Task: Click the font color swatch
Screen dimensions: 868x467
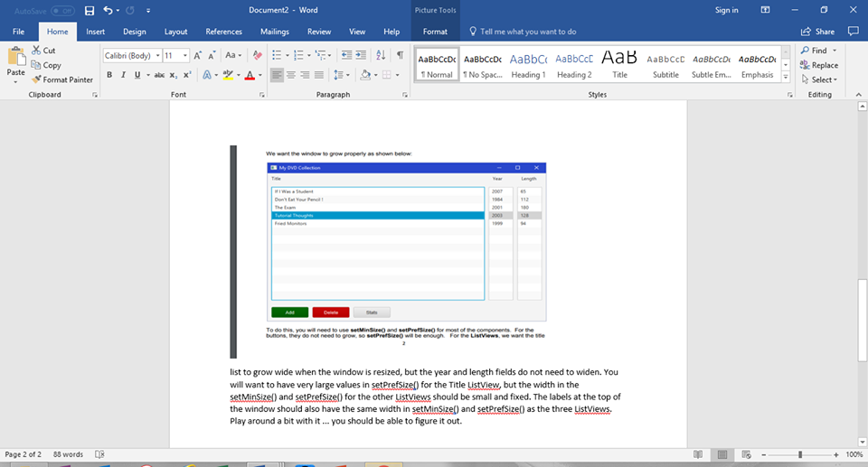Action: pyautogui.click(x=250, y=75)
